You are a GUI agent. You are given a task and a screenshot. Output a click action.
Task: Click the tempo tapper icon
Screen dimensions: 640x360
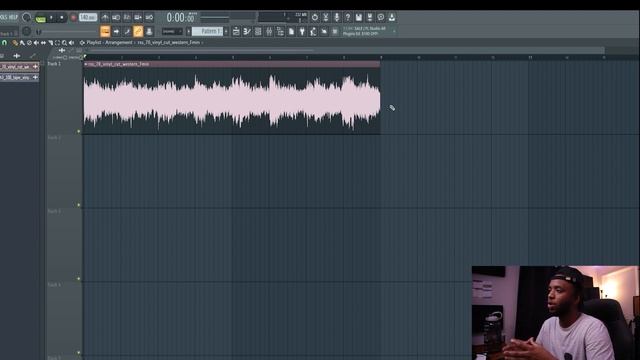click(313, 31)
